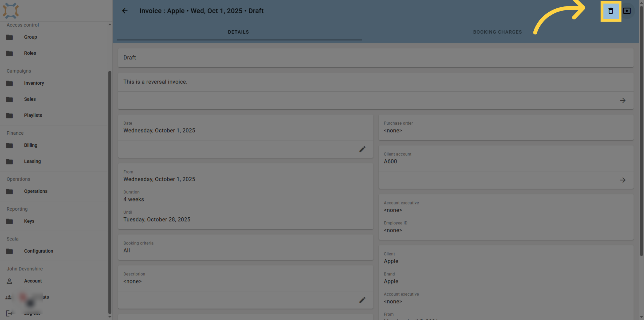Open the Sales menu item
Screen dimensions: 644x320
30,99
